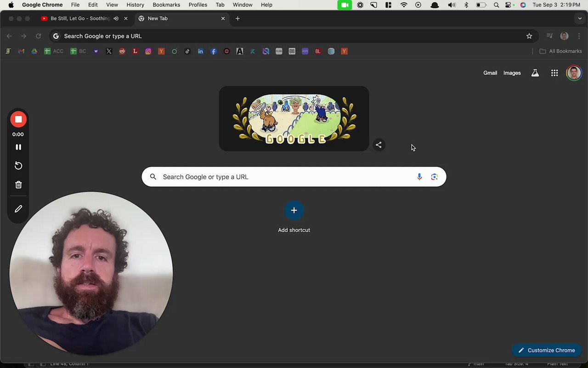Pause the recording in the recorder panel
The width and height of the screenshot is (588, 368).
tap(18, 147)
